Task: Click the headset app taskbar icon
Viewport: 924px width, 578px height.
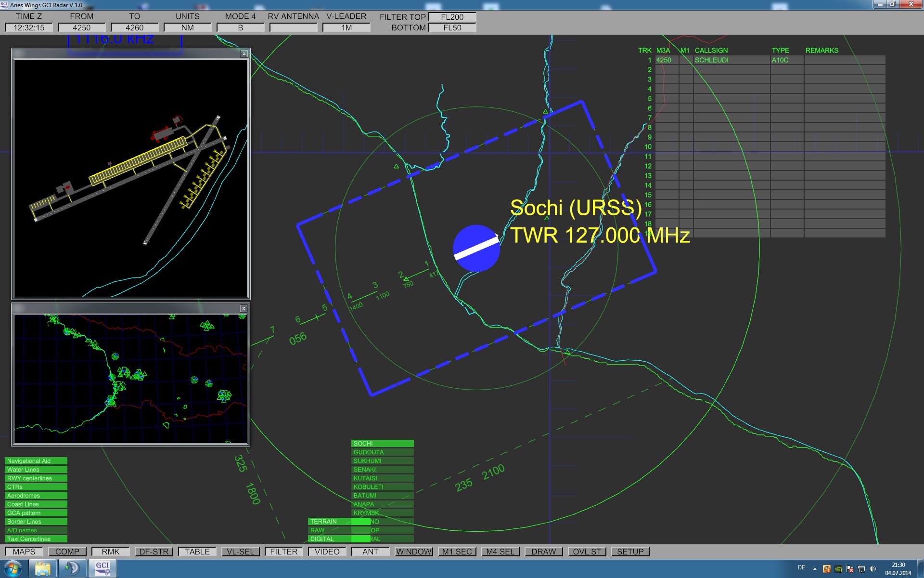Action: [72, 568]
